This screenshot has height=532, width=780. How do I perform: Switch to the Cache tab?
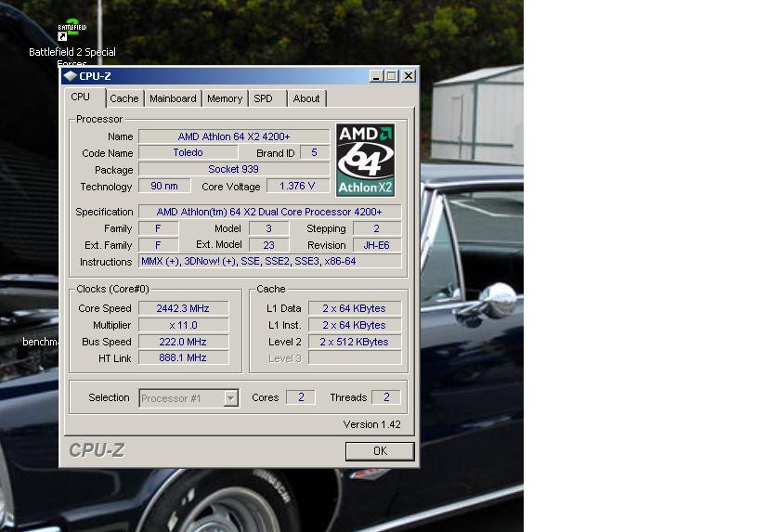tap(124, 98)
